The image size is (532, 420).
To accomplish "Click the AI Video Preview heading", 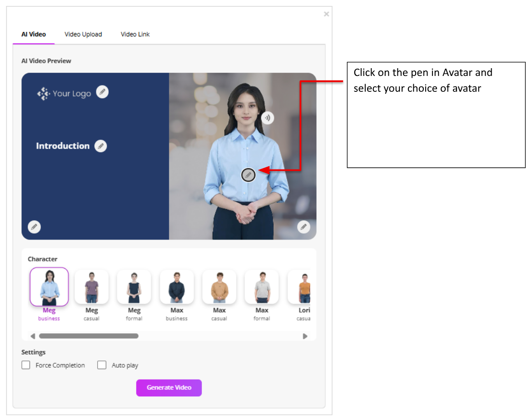I will [x=46, y=61].
